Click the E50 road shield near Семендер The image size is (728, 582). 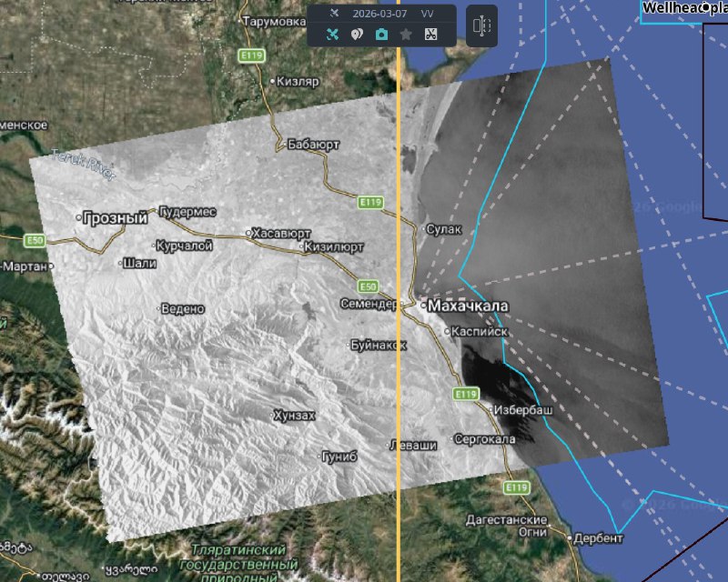point(367,285)
